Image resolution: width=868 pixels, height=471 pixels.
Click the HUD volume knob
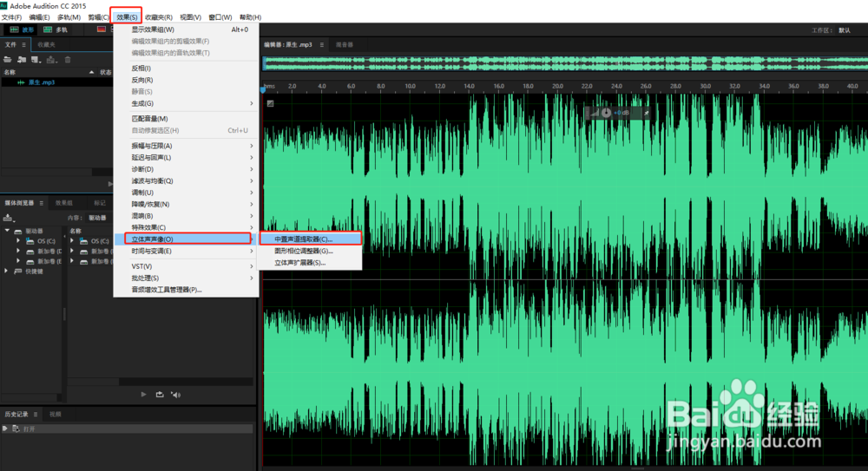click(x=606, y=113)
